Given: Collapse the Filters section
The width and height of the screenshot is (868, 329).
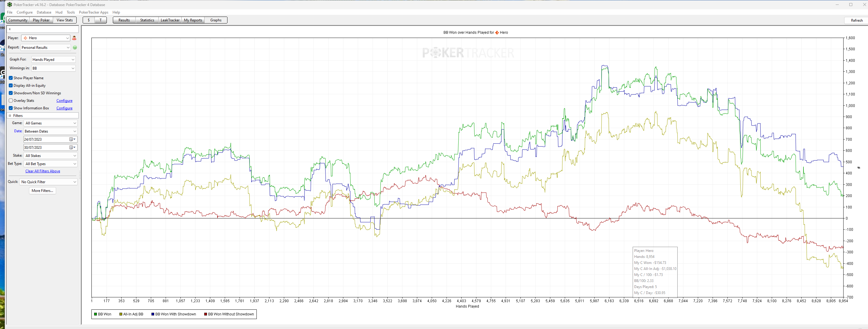Looking at the screenshot, I should (x=10, y=116).
